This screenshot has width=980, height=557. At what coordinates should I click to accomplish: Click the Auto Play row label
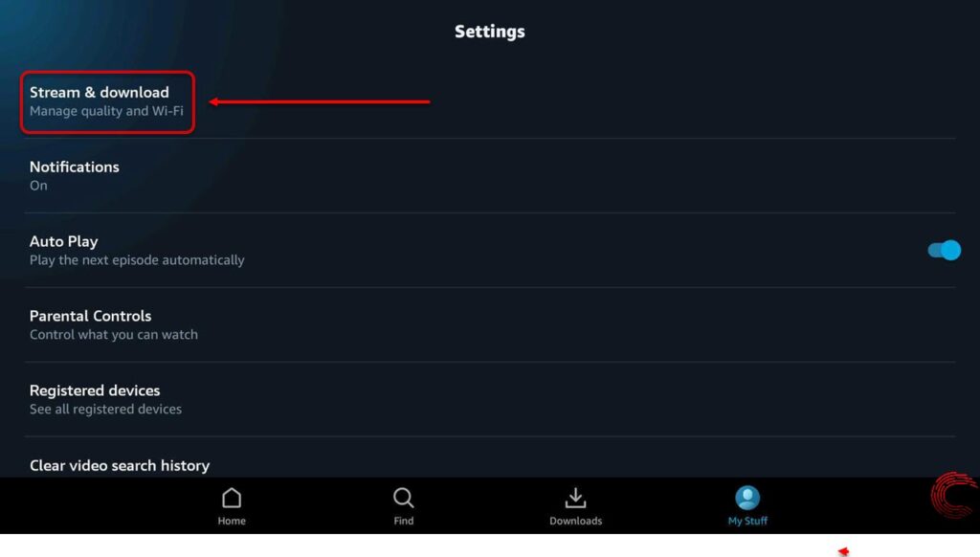point(64,241)
